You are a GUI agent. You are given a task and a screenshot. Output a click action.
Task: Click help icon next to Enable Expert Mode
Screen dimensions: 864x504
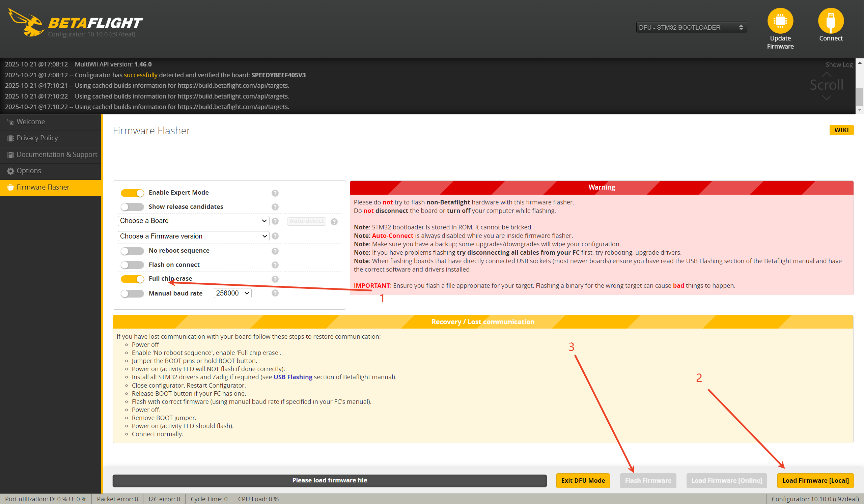click(x=275, y=193)
